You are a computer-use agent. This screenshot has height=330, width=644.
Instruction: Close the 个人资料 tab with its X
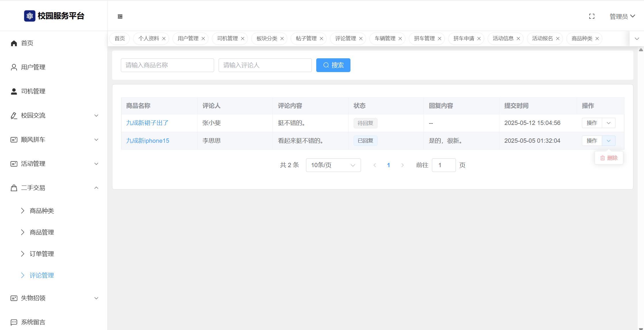point(164,38)
